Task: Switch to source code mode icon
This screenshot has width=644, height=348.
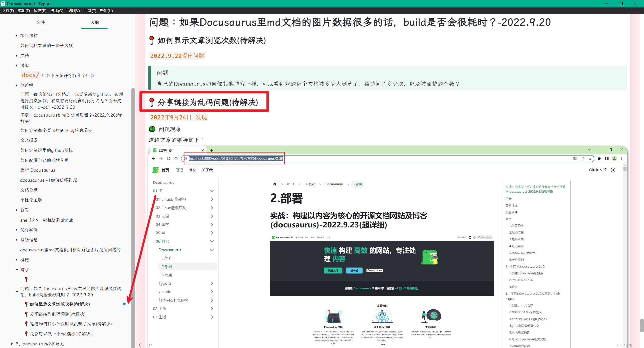Action: [x=150, y=345]
